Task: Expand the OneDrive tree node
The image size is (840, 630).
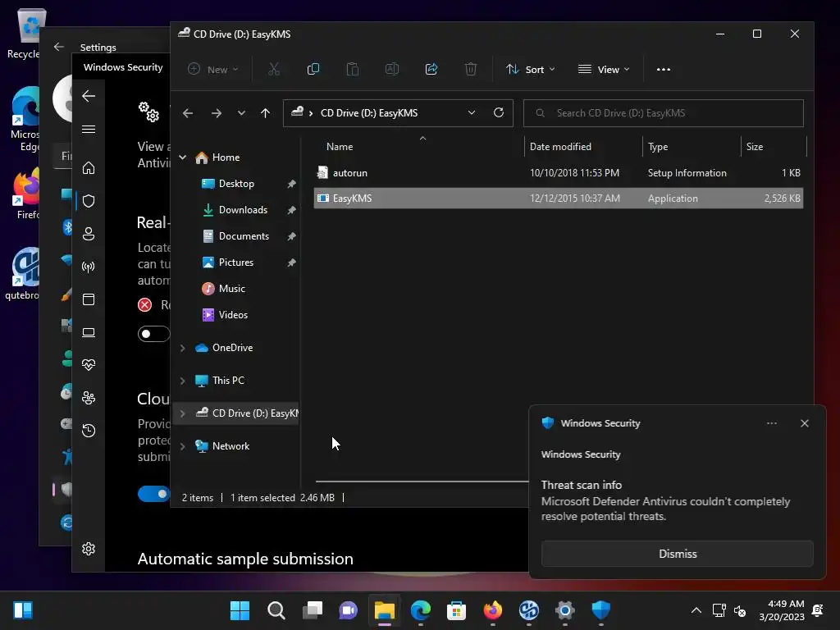Action: 183,348
